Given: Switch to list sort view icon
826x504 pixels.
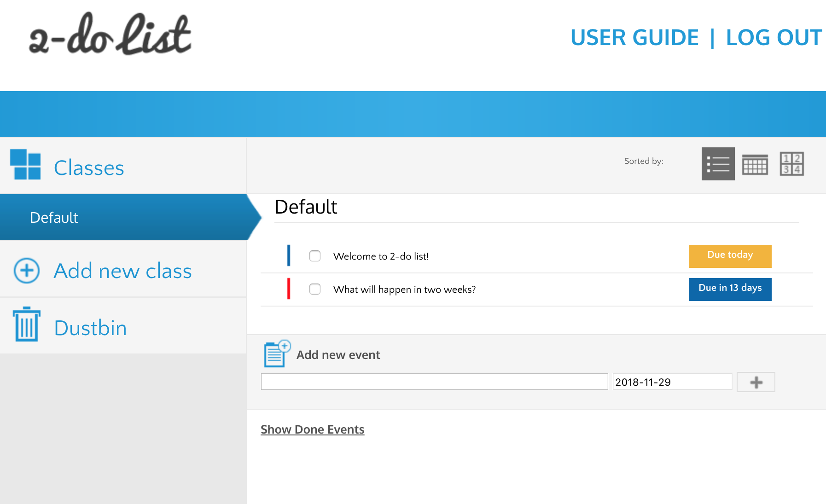Looking at the screenshot, I should 718,164.
